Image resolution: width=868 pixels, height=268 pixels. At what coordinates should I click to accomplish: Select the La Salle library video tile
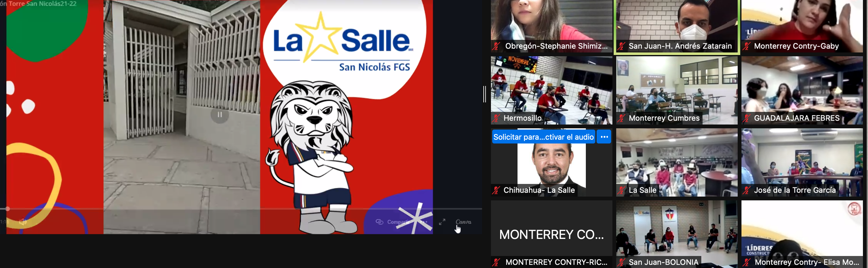tap(677, 162)
